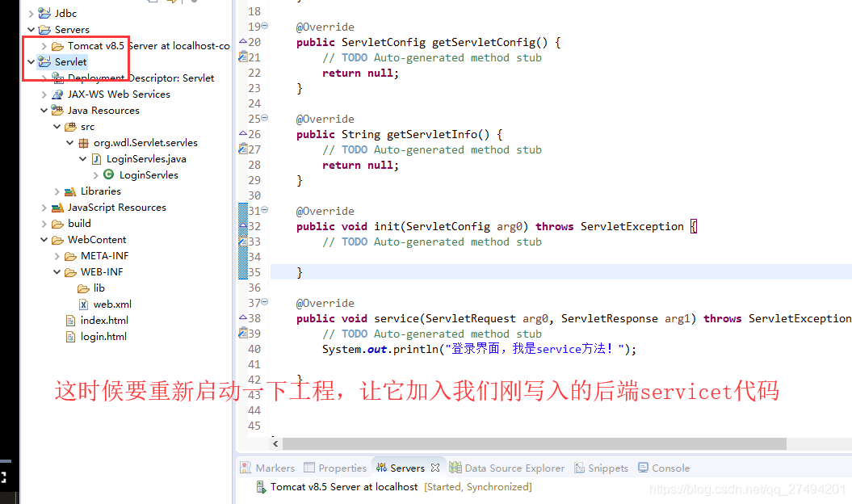
Task: Collapse Java Resources node
Action: point(44,111)
